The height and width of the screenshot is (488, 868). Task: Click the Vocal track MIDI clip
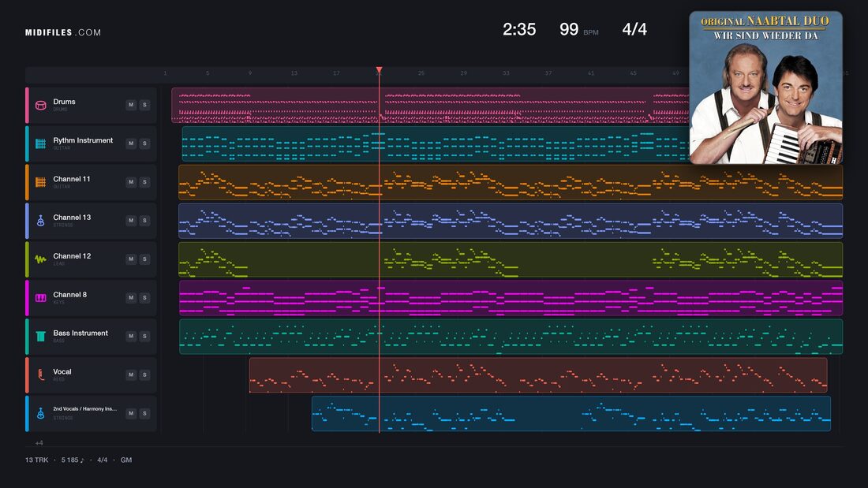point(538,375)
